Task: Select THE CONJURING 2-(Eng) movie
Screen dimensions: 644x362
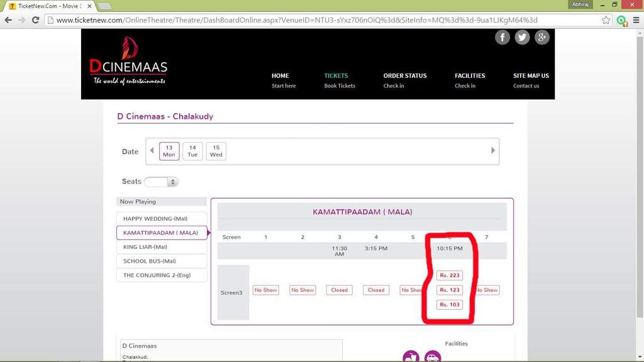Action: (x=162, y=275)
